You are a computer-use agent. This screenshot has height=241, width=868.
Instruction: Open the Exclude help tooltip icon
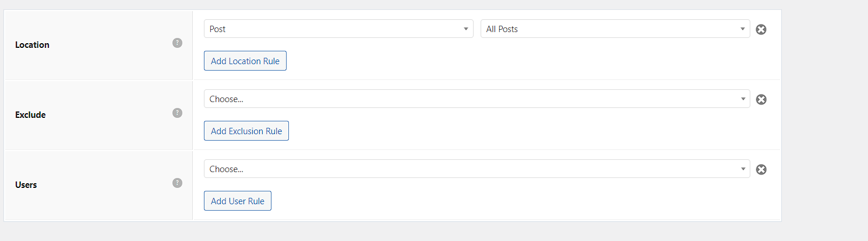(x=178, y=113)
